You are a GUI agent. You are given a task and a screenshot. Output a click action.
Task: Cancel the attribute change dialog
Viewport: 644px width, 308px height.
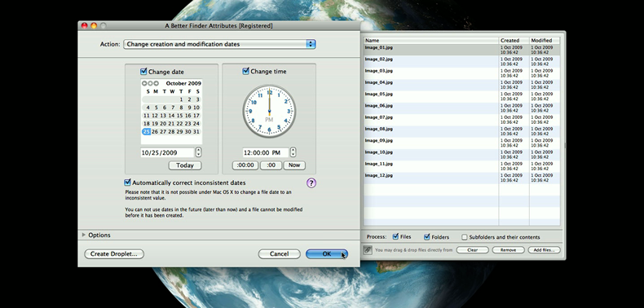point(280,253)
